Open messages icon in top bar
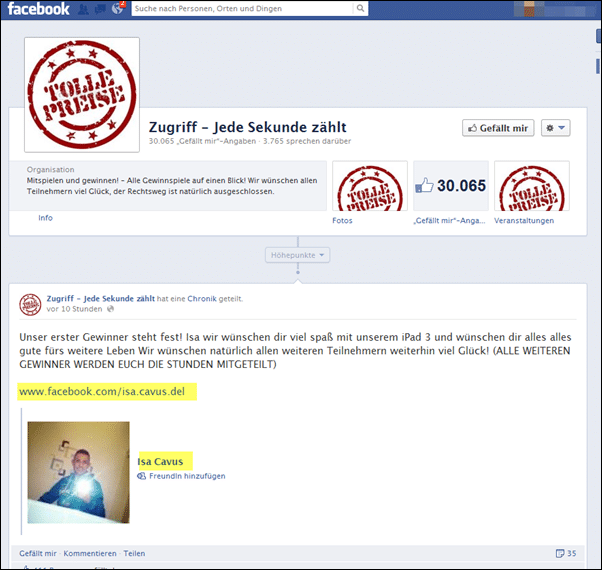This screenshot has height=570, width=602. (100, 9)
